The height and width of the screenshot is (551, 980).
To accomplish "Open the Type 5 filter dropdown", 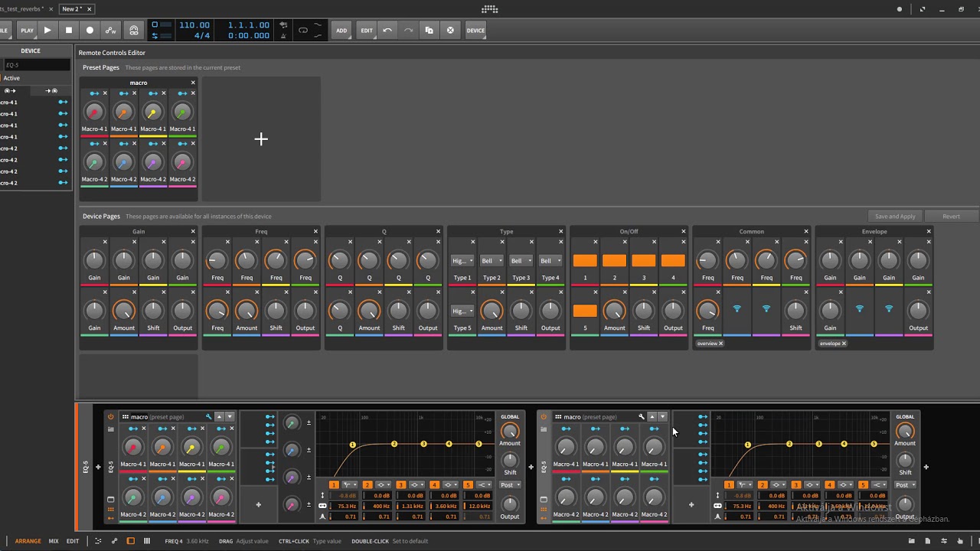I will (462, 311).
